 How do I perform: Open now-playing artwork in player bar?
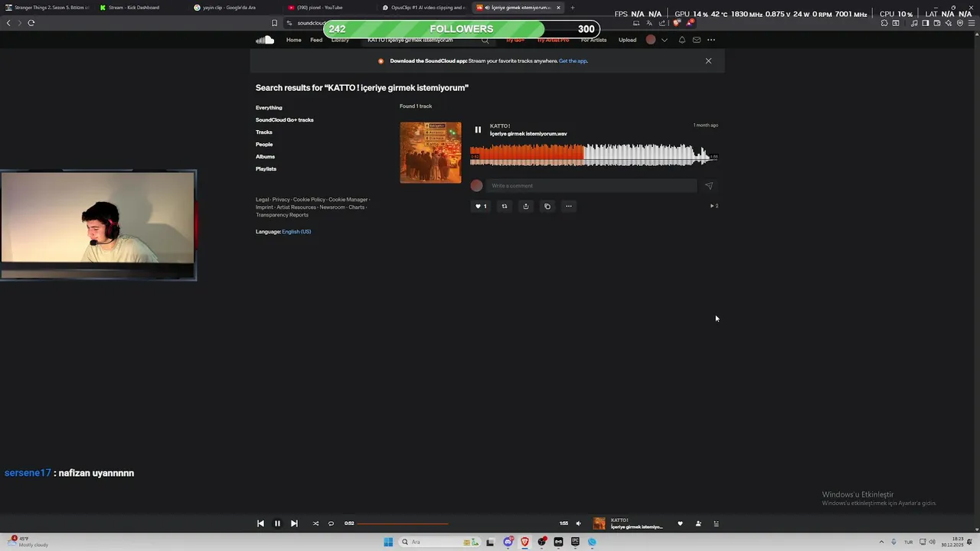click(599, 523)
